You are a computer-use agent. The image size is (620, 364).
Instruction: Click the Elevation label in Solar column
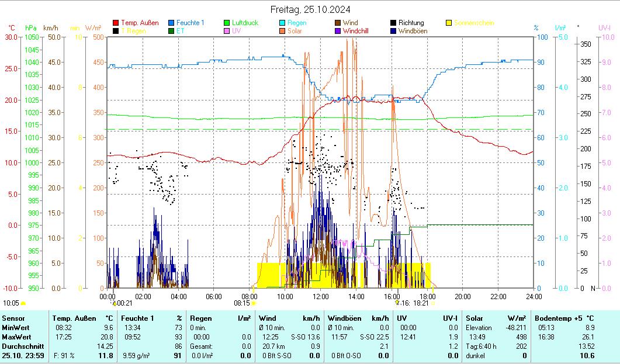tap(479, 328)
